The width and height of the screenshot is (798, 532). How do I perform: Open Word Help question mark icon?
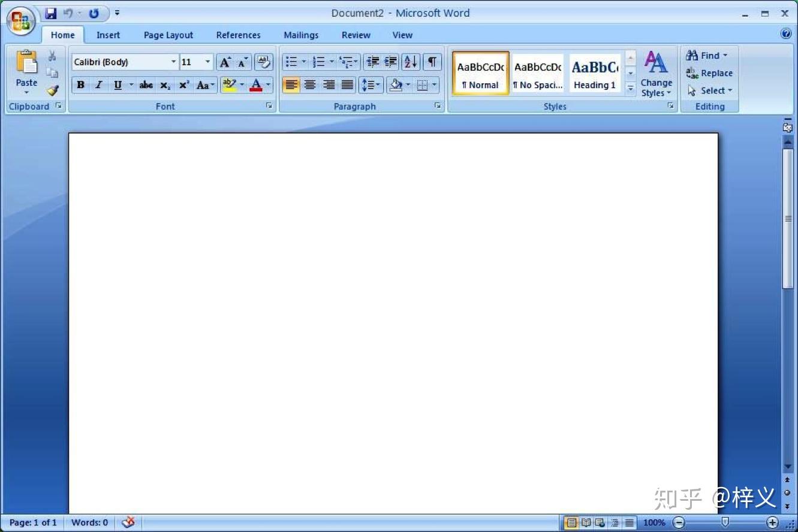pos(786,34)
